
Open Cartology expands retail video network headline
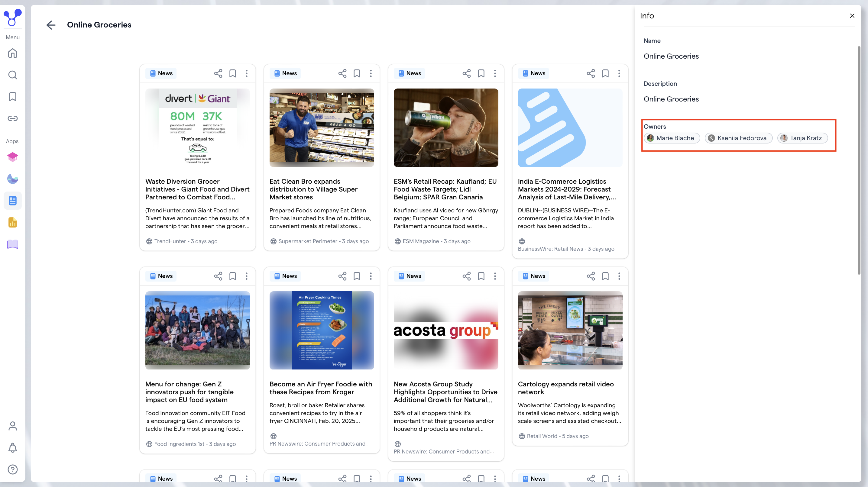pyautogui.click(x=566, y=388)
